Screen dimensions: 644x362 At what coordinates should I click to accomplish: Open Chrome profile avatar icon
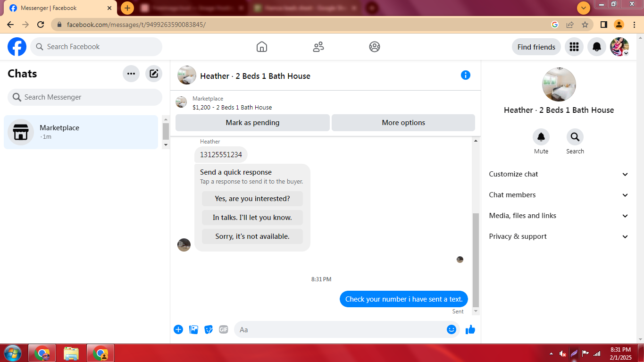619,25
